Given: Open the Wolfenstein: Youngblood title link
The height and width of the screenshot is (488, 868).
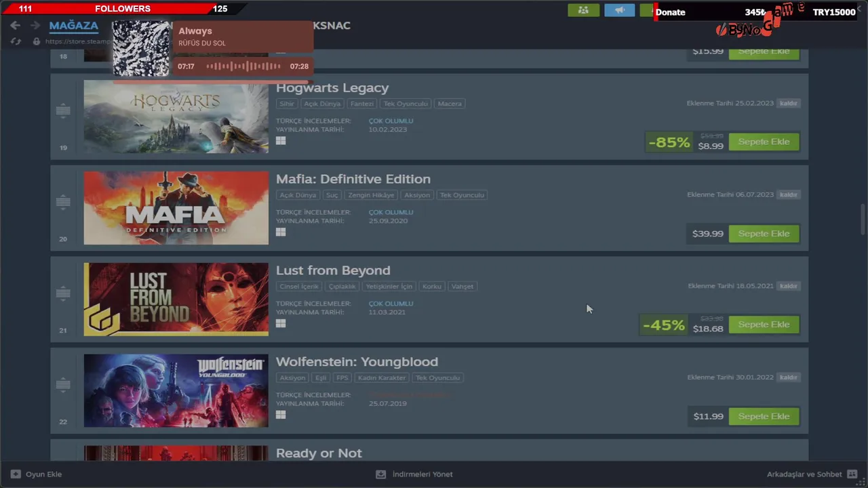Looking at the screenshot, I should (x=357, y=362).
